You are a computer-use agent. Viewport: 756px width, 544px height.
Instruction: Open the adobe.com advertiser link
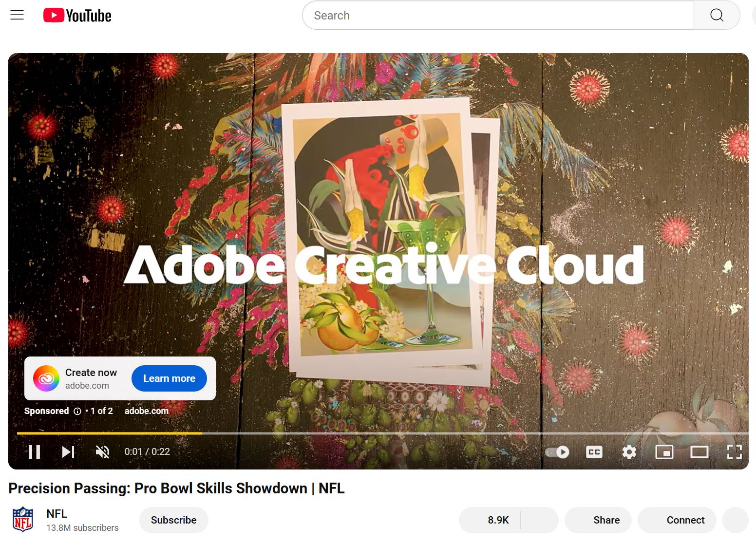click(147, 411)
